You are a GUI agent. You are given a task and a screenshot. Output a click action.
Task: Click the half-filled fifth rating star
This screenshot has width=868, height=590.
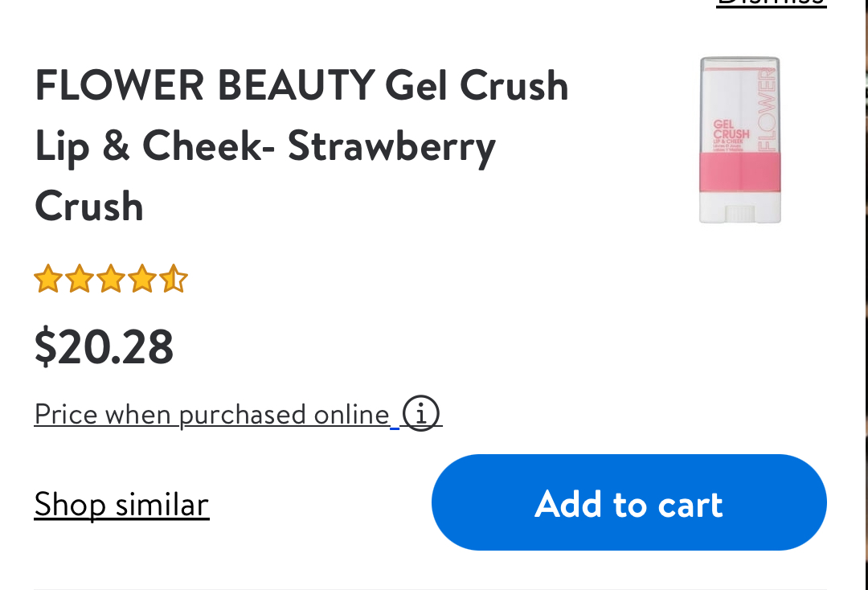(x=174, y=278)
